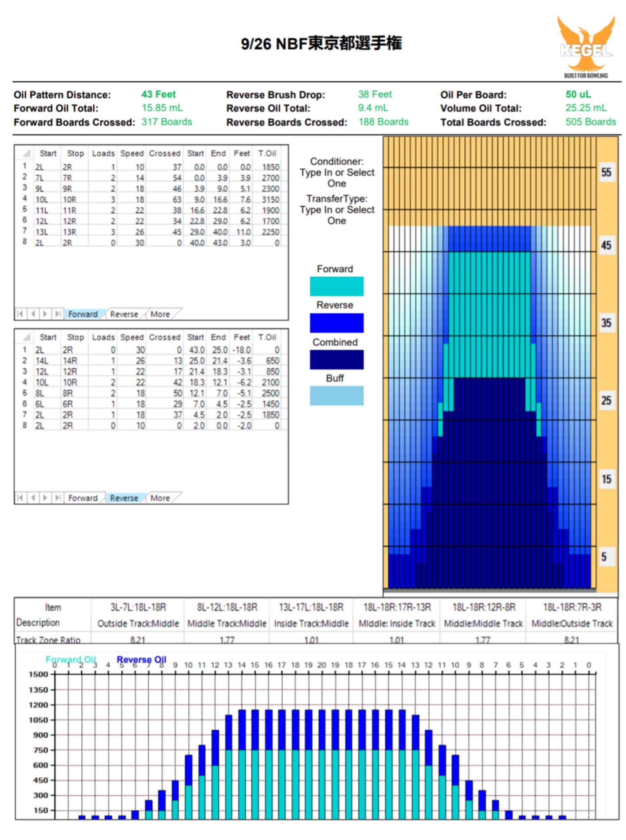Click the '3L-7L:18L-18R' track zone column header
This screenshot has height=840, width=626.
tap(138, 607)
